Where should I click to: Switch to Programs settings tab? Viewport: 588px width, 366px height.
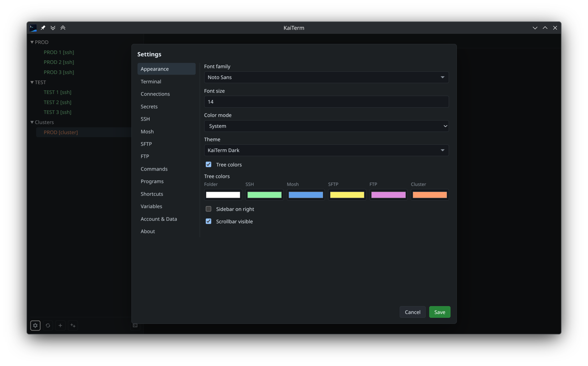pyautogui.click(x=166, y=181)
